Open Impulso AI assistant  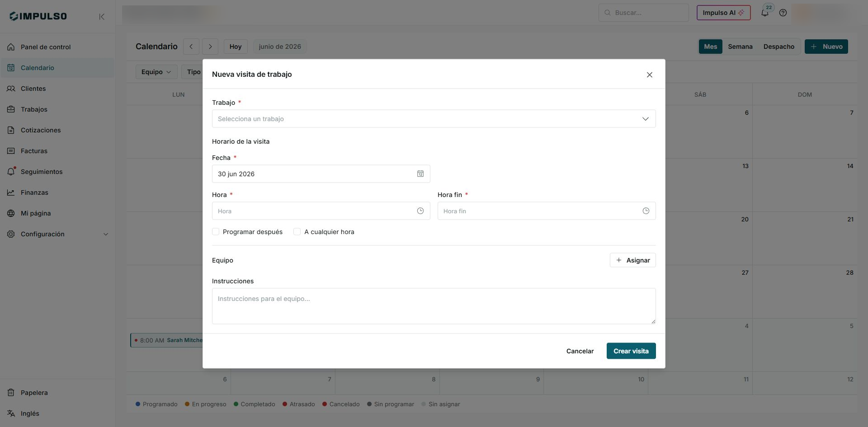click(723, 13)
